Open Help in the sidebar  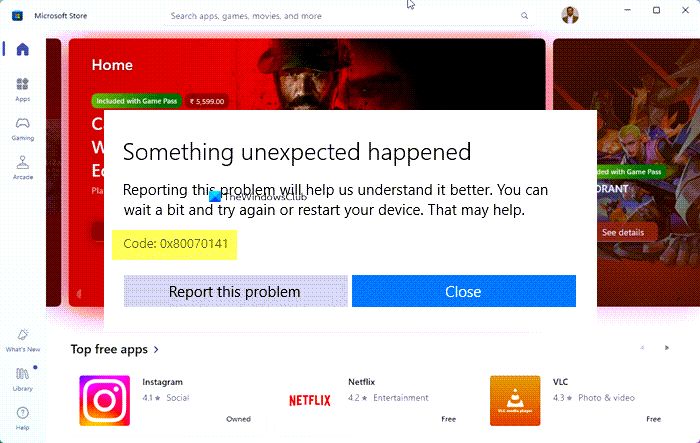[x=22, y=415]
